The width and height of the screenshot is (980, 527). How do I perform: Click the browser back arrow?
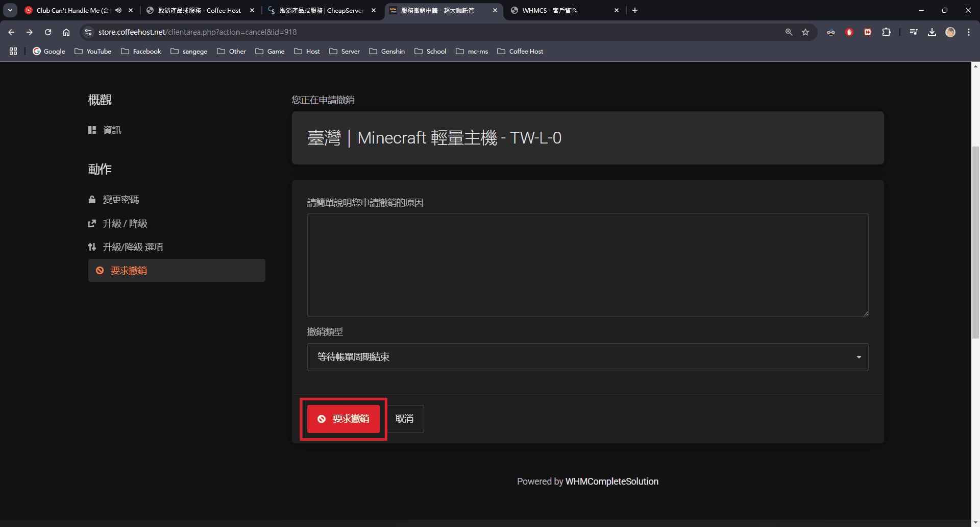click(11, 32)
